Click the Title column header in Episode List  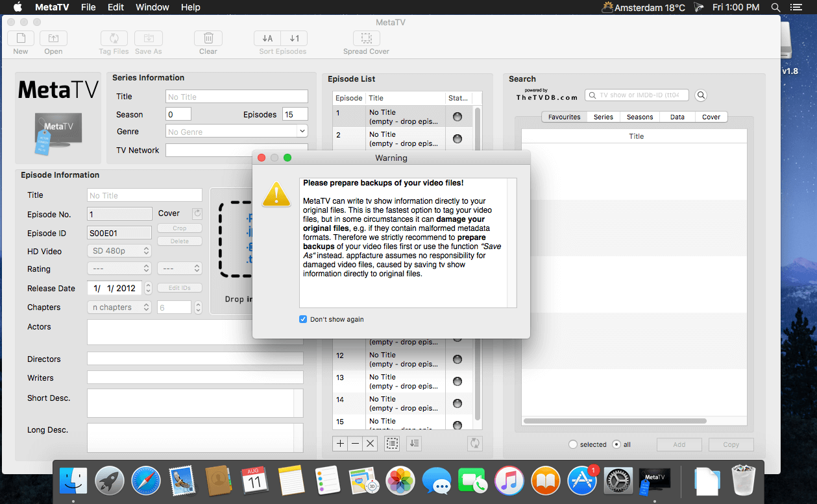pos(405,98)
